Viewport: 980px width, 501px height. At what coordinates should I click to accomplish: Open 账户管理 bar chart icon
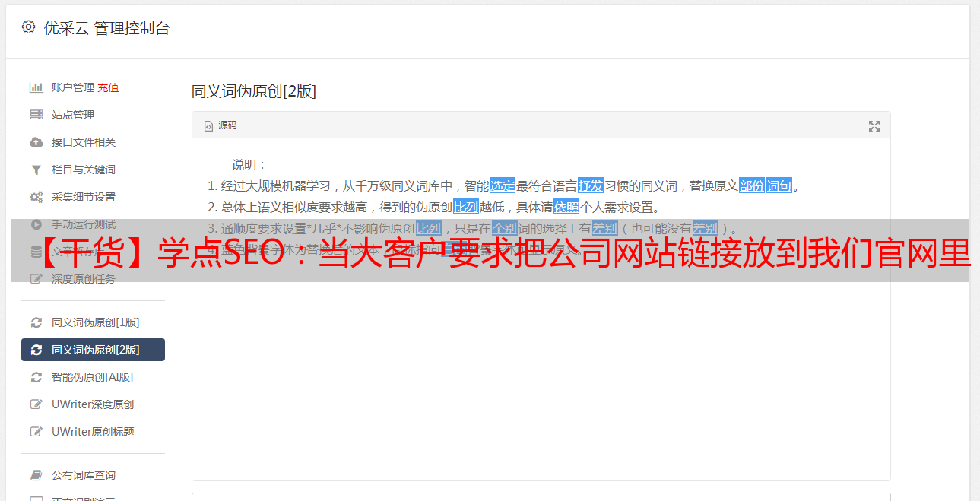click(36, 87)
